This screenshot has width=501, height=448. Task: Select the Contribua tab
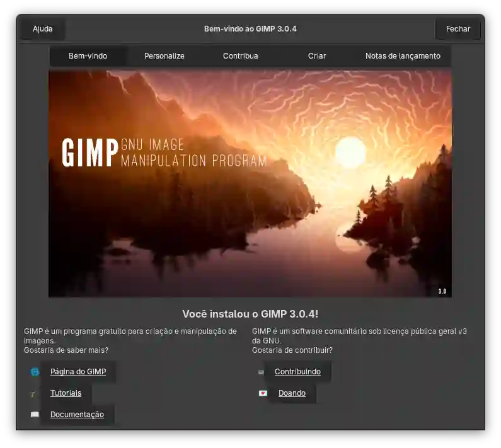coord(240,56)
